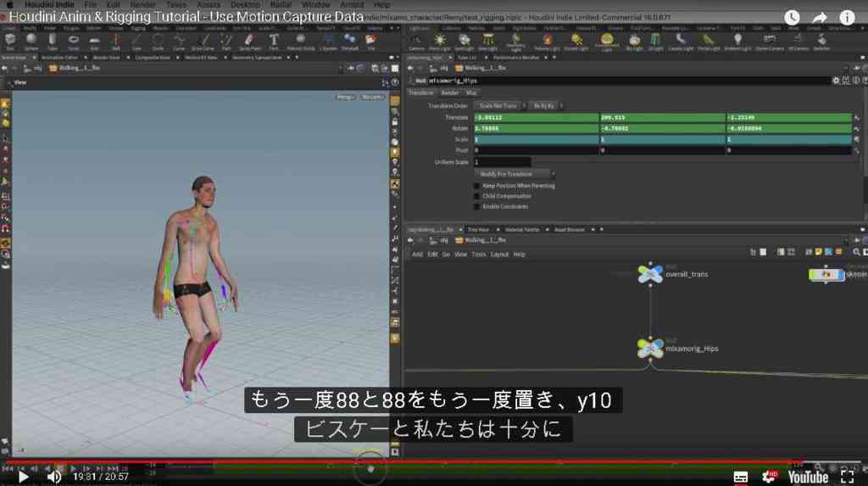This screenshot has height=486, width=868.
Task: Select the Spray Paint shelf tool
Action: 250,41
